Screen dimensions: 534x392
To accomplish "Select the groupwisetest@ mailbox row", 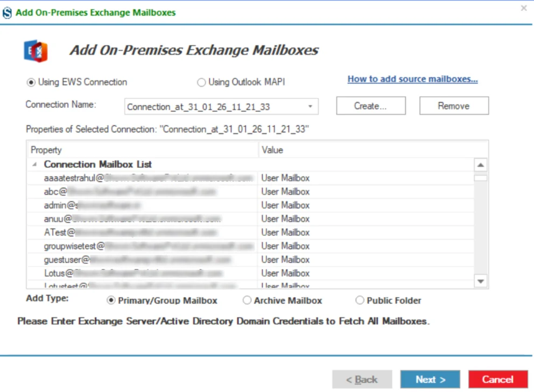I will click(x=250, y=246).
